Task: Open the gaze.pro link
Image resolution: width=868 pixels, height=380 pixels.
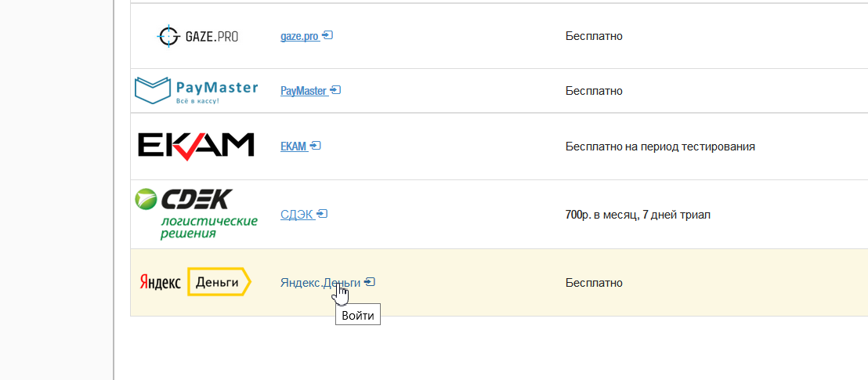Action: click(299, 36)
